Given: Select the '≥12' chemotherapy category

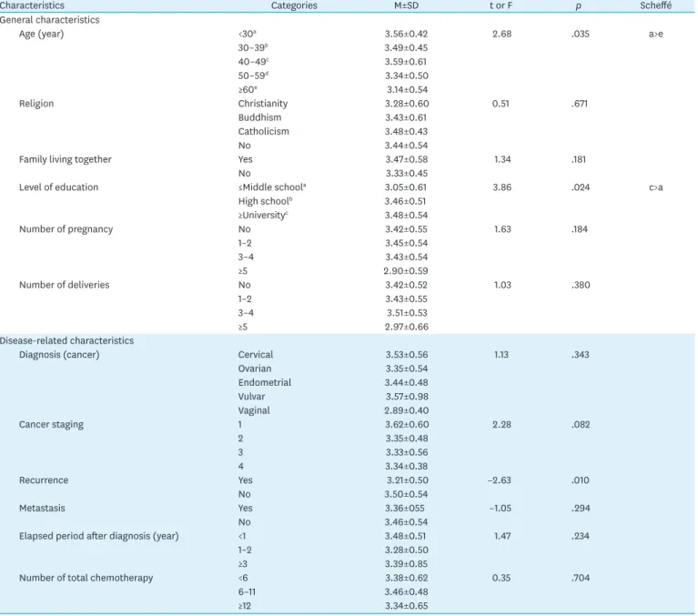Looking at the screenshot, I should 245,606.
